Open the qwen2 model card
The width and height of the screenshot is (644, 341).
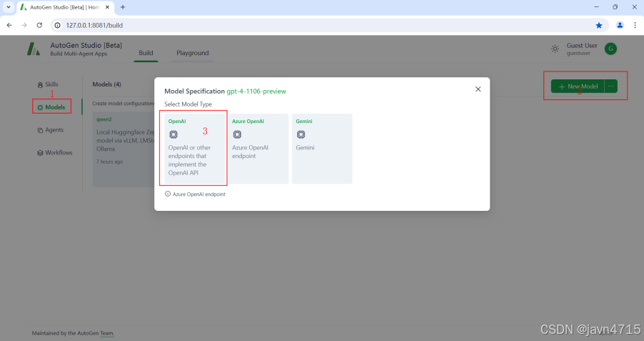click(124, 149)
